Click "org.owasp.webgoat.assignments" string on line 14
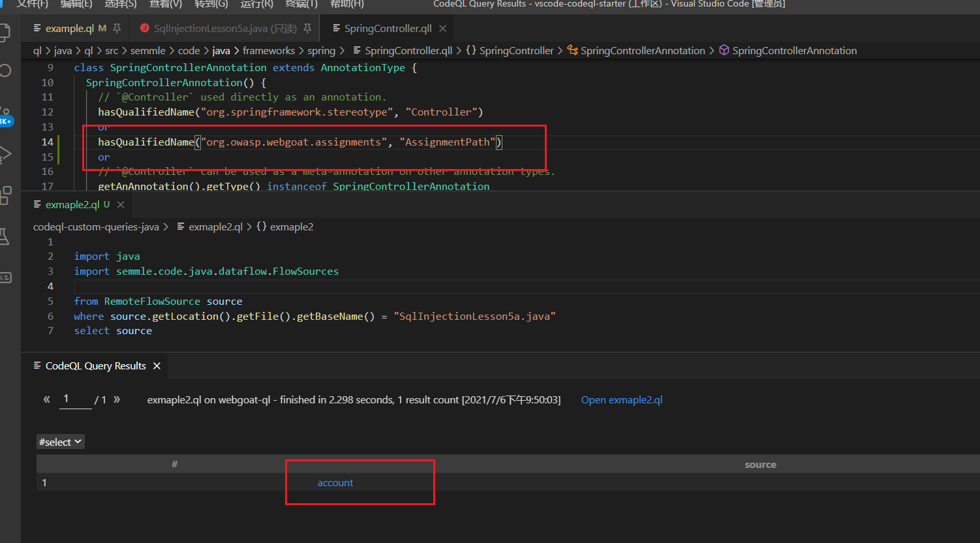Viewport: 980px width, 543px height. point(294,142)
